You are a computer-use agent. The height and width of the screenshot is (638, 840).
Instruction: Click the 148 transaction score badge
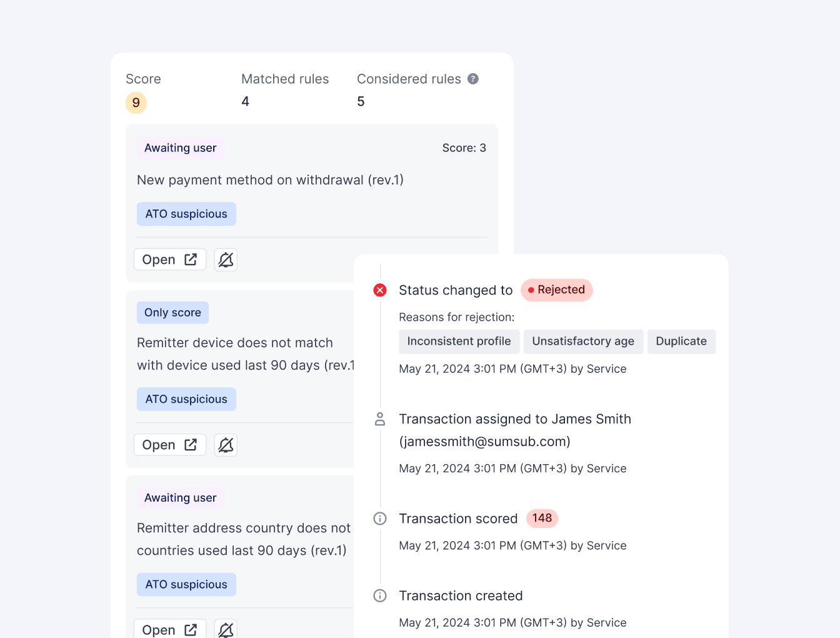[x=542, y=519]
